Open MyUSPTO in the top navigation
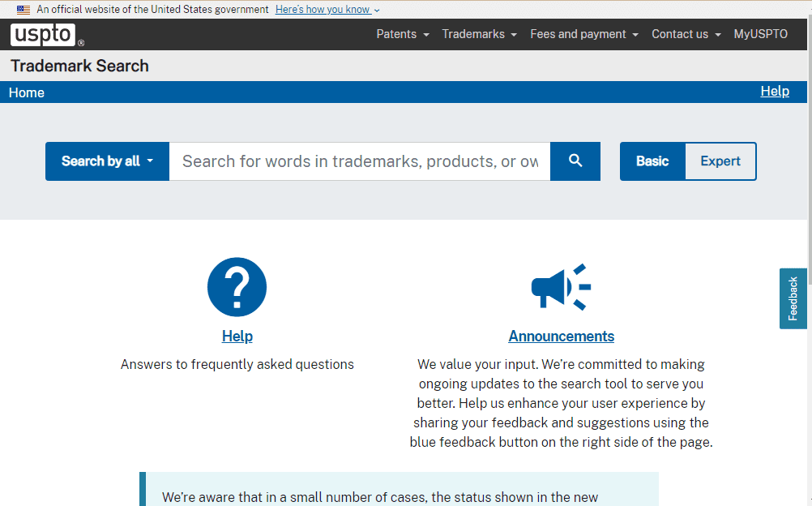 click(x=760, y=34)
